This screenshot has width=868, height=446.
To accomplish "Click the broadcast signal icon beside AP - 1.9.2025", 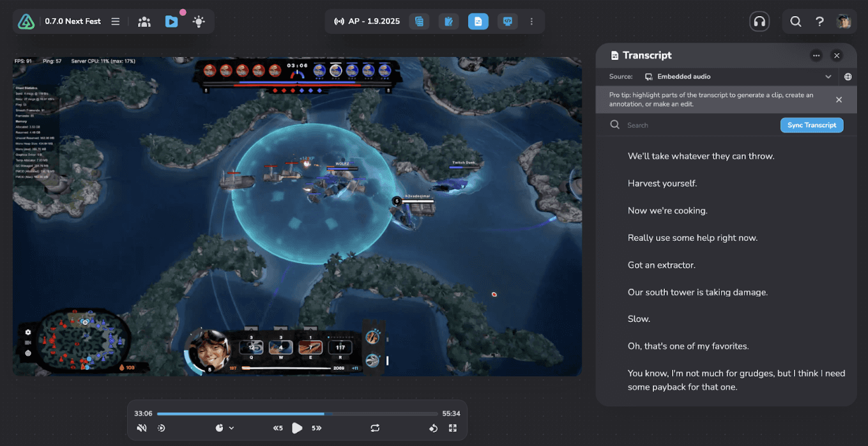I will click(339, 22).
